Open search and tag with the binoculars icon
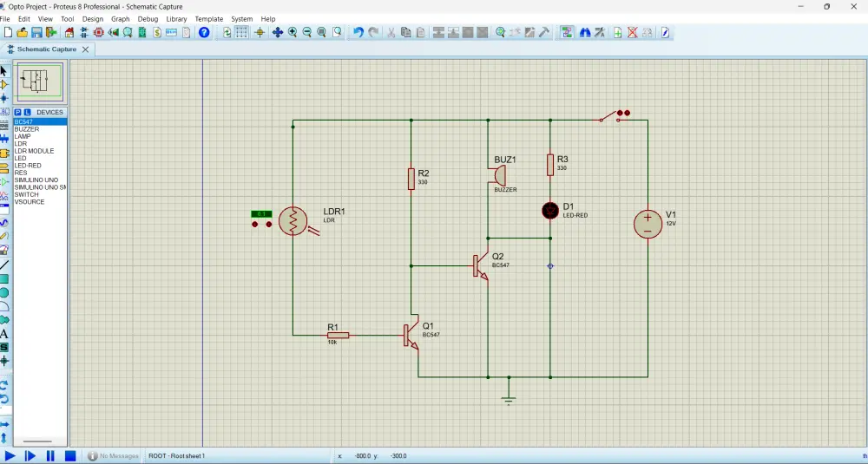 [584, 33]
